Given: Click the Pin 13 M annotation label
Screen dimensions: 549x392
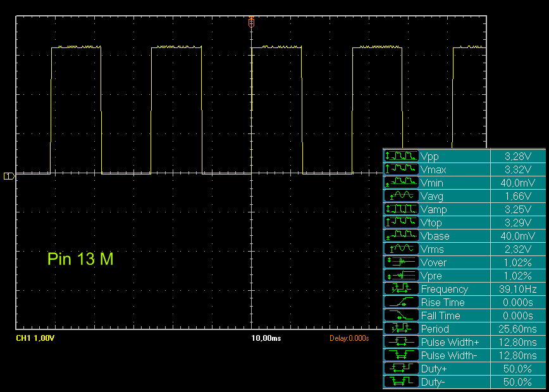Looking at the screenshot, I should click(x=80, y=259).
